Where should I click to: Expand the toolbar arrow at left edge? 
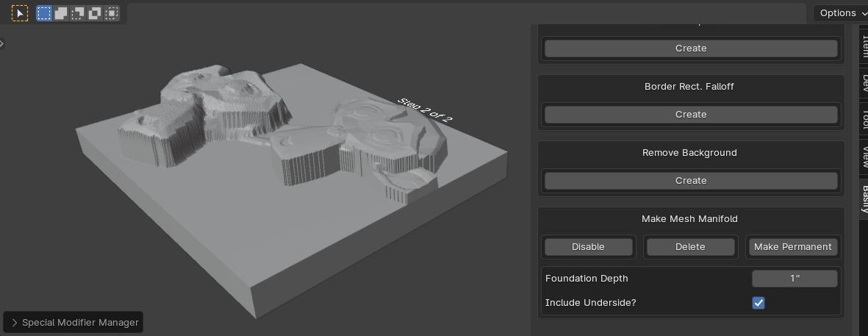pyautogui.click(x=2, y=43)
